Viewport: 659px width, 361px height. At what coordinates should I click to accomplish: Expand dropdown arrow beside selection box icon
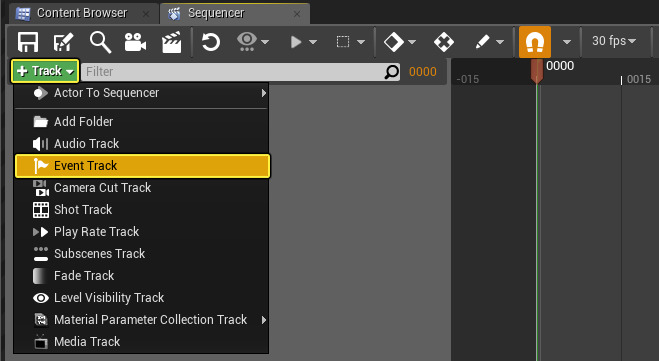click(x=361, y=42)
